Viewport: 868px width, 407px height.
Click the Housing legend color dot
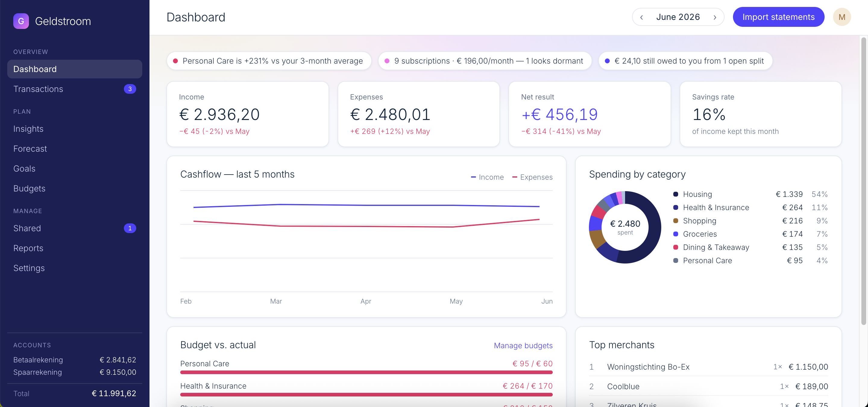point(675,194)
